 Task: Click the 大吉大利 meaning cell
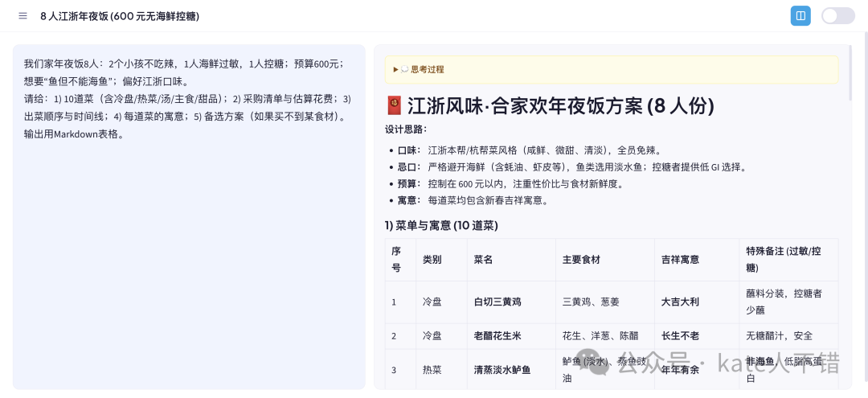point(696,302)
